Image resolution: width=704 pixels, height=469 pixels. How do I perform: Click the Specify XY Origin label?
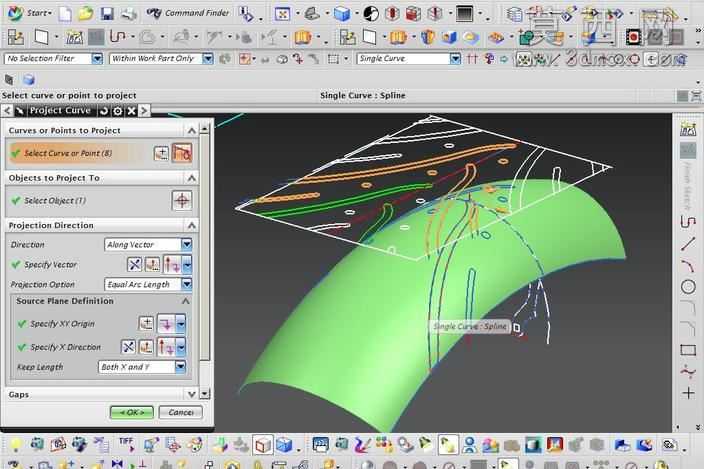tap(62, 324)
